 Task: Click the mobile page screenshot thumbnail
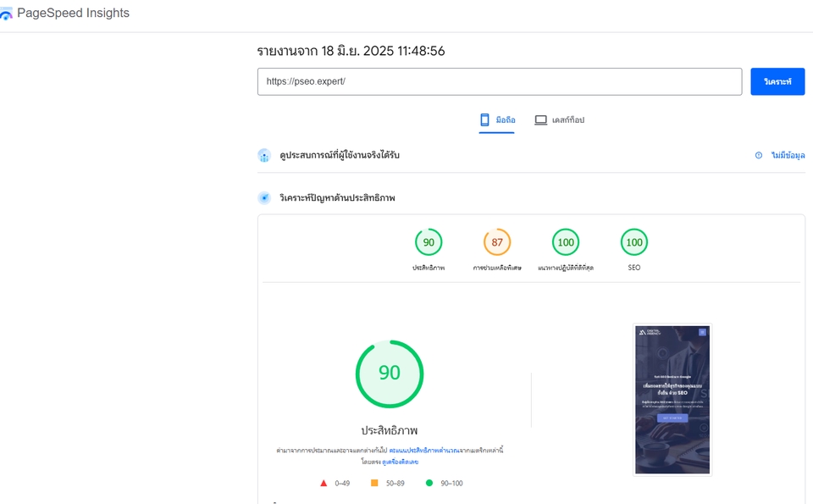point(673,400)
